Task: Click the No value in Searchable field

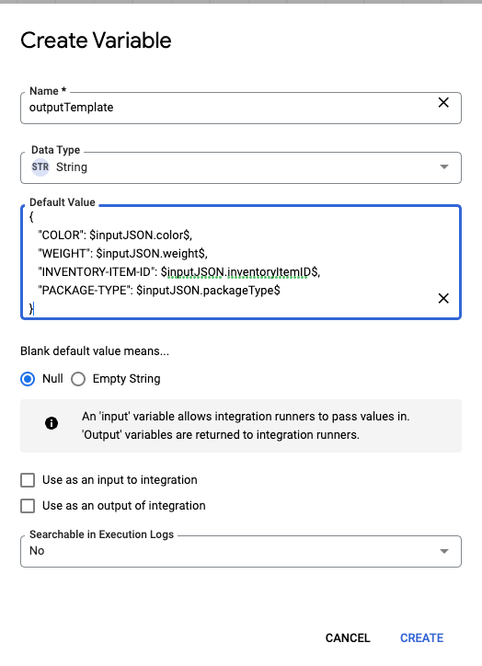Action: [x=37, y=550]
